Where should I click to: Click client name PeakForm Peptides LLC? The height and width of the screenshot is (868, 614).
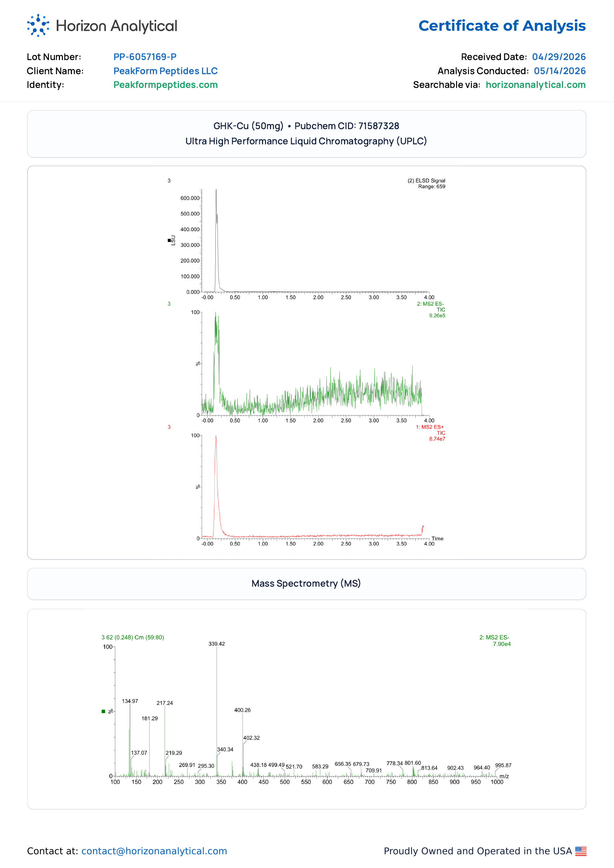click(166, 71)
